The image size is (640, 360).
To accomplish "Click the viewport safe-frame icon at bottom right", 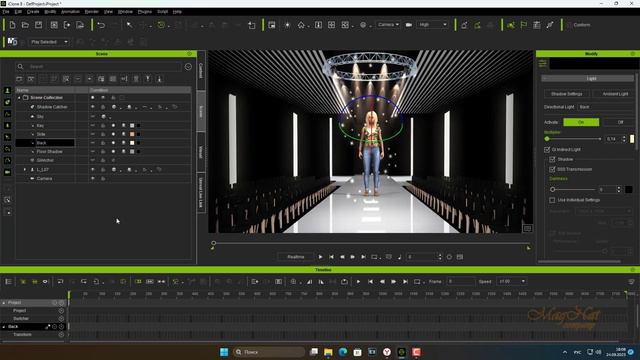I will click(527, 228).
